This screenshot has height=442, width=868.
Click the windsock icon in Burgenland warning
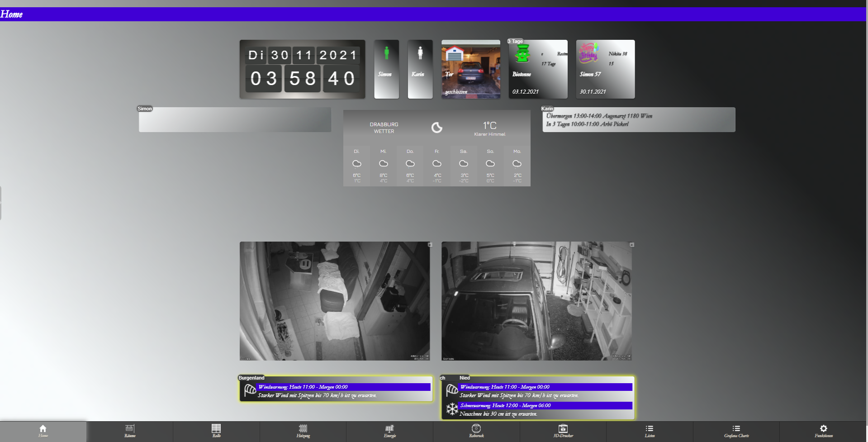click(250, 390)
